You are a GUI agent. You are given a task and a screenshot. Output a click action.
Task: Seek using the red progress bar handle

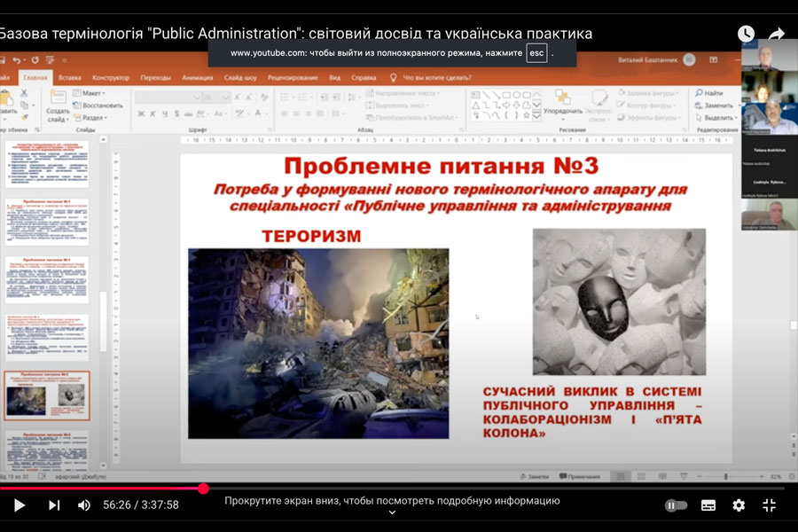coord(203,489)
